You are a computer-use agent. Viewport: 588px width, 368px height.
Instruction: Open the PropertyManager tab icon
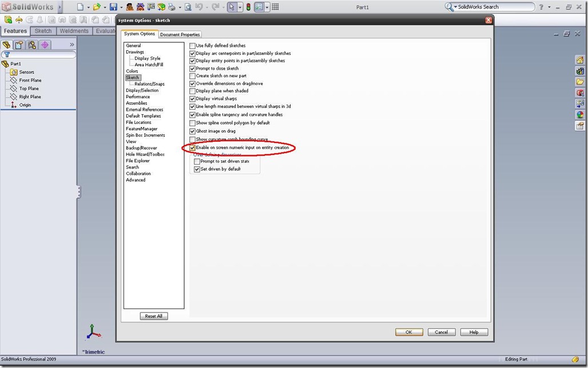tap(19, 45)
